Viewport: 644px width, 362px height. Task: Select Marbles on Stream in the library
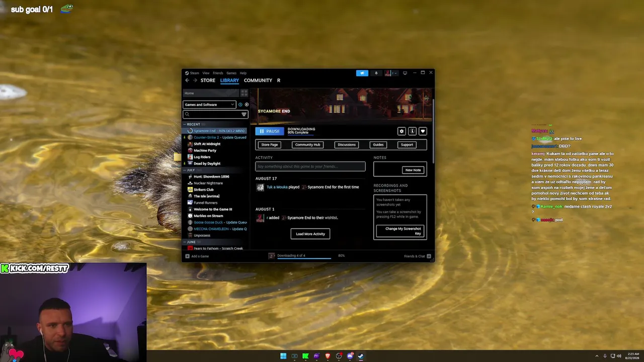(215, 216)
